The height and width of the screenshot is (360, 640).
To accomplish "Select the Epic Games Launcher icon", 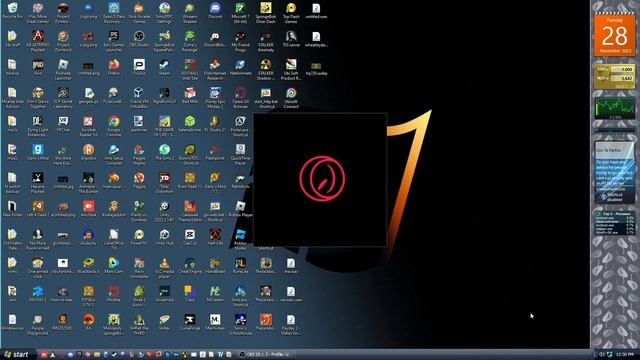I will 113,41.
